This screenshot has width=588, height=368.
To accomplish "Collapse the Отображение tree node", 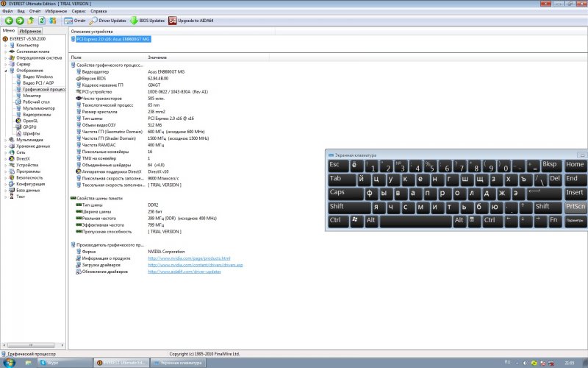I will click(x=5, y=71).
